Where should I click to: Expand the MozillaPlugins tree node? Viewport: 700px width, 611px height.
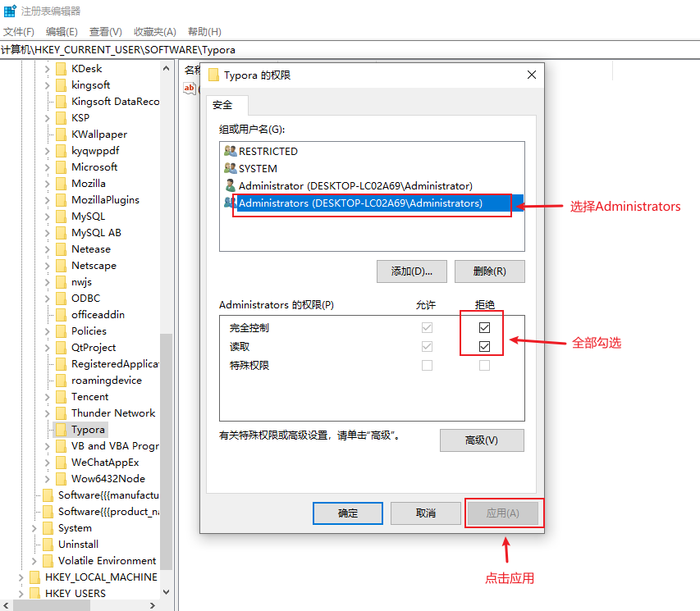coord(48,200)
